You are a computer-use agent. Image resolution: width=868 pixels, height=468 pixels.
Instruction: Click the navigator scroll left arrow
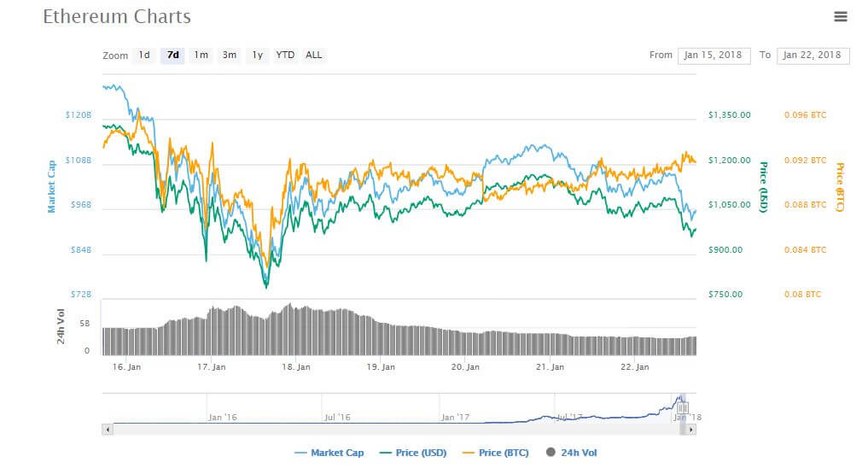click(x=108, y=430)
